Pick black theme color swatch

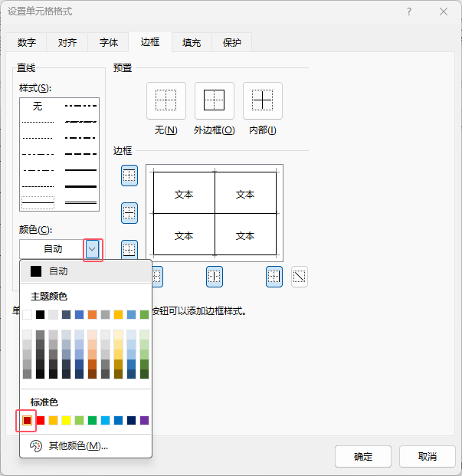click(x=40, y=314)
